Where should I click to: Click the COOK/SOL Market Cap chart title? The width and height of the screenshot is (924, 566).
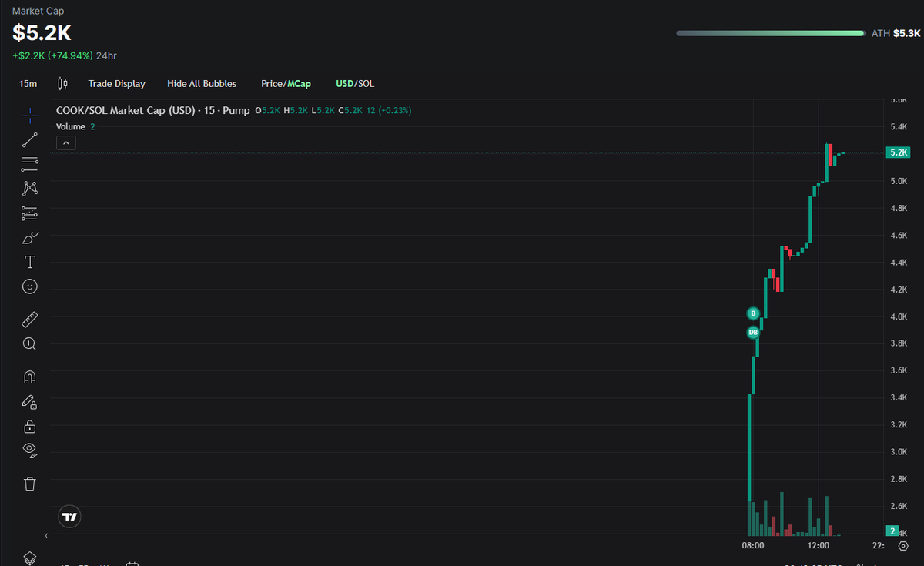[152, 110]
